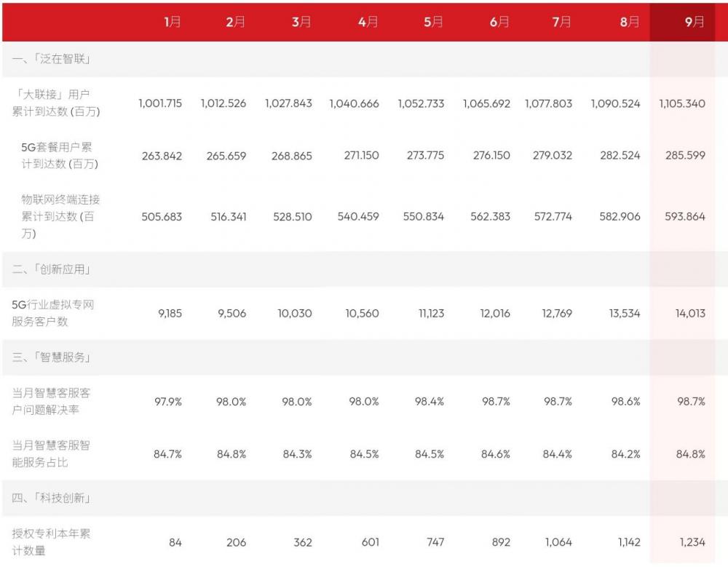
Task: Click the value 285.599
Action: [x=685, y=156]
